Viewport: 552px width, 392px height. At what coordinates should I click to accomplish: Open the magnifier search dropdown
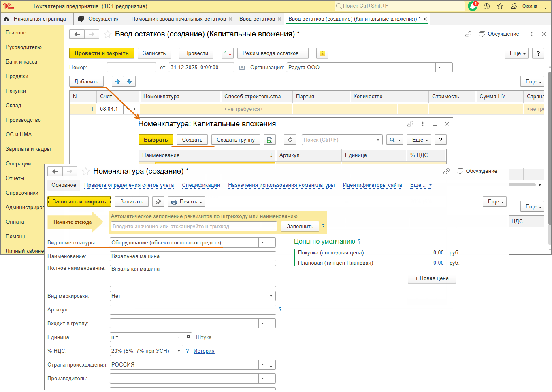coord(395,140)
